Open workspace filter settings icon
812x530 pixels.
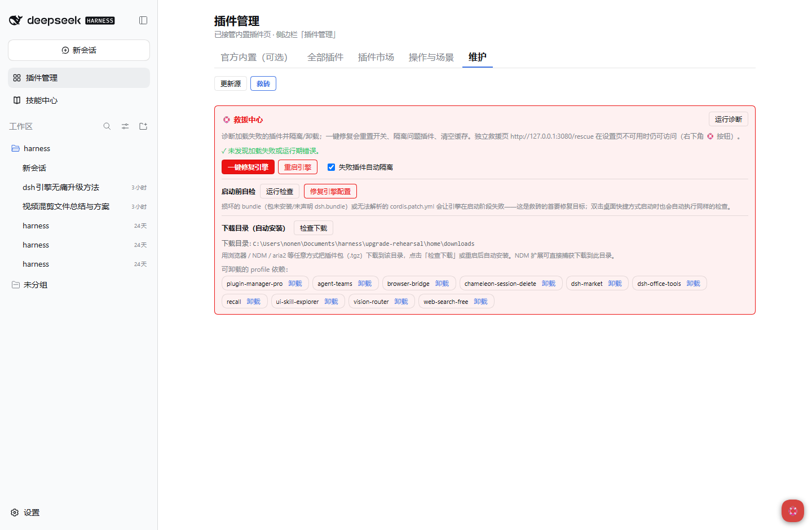pyautogui.click(x=125, y=126)
